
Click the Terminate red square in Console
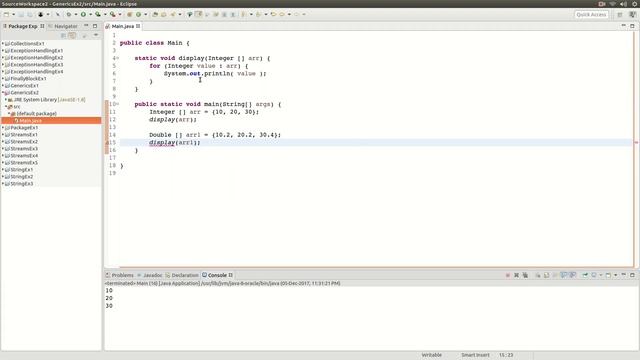[508, 275]
